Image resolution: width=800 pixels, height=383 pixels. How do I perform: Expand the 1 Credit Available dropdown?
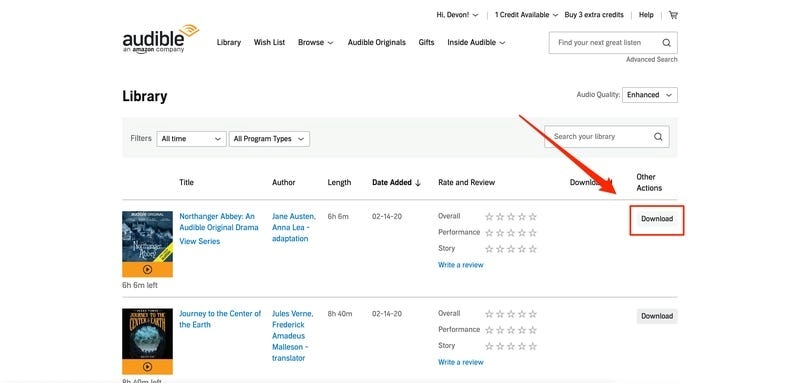pyautogui.click(x=527, y=15)
